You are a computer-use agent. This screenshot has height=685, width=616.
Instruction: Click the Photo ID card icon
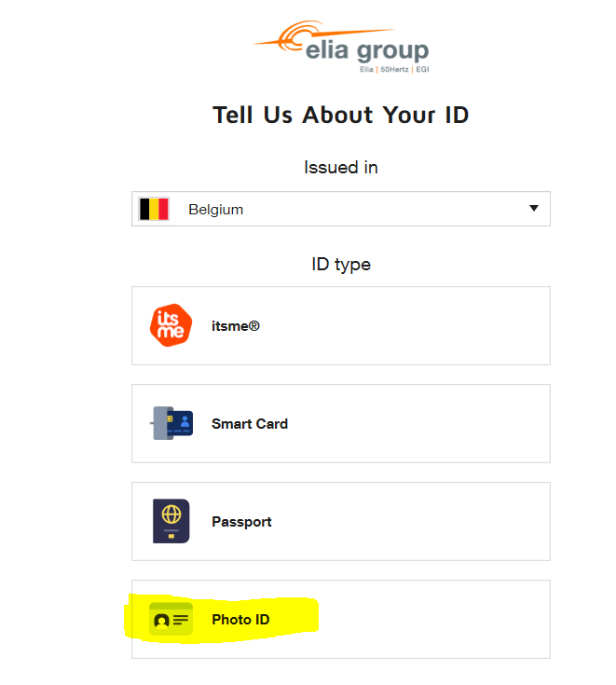tap(171, 619)
